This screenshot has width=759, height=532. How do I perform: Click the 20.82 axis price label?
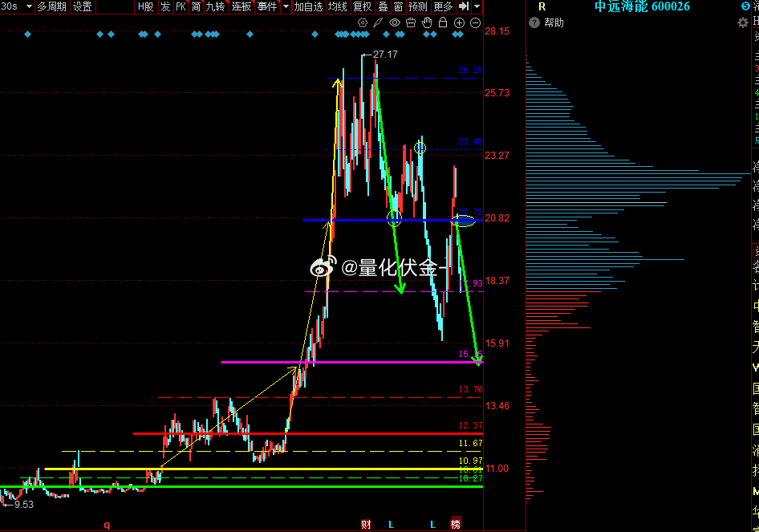(x=497, y=218)
